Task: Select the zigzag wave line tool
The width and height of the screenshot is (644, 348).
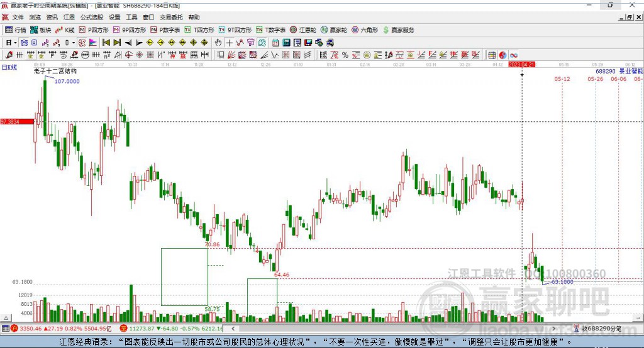Action: click(275, 55)
